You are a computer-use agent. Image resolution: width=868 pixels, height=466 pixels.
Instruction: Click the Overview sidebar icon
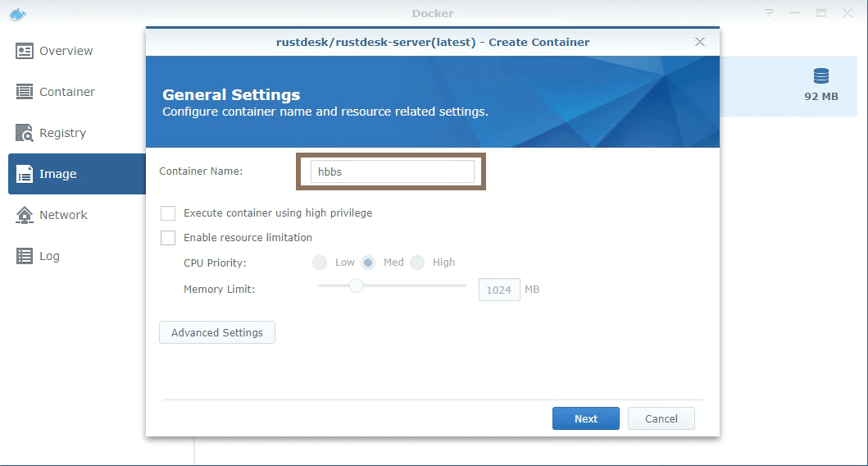pyautogui.click(x=25, y=51)
